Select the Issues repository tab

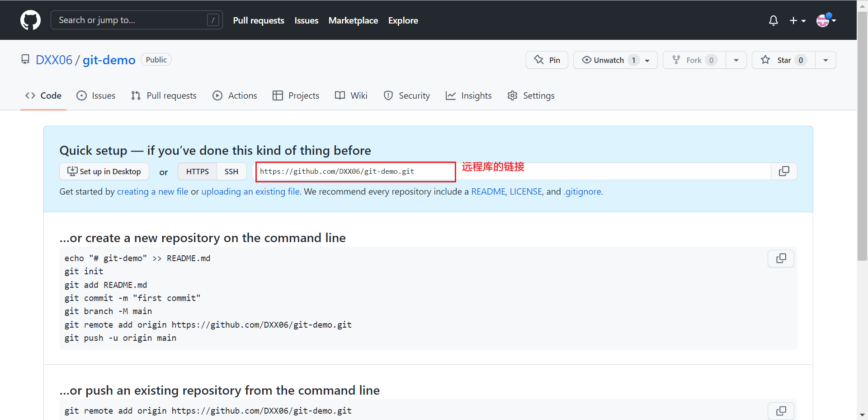pyautogui.click(x=96, y=95)
